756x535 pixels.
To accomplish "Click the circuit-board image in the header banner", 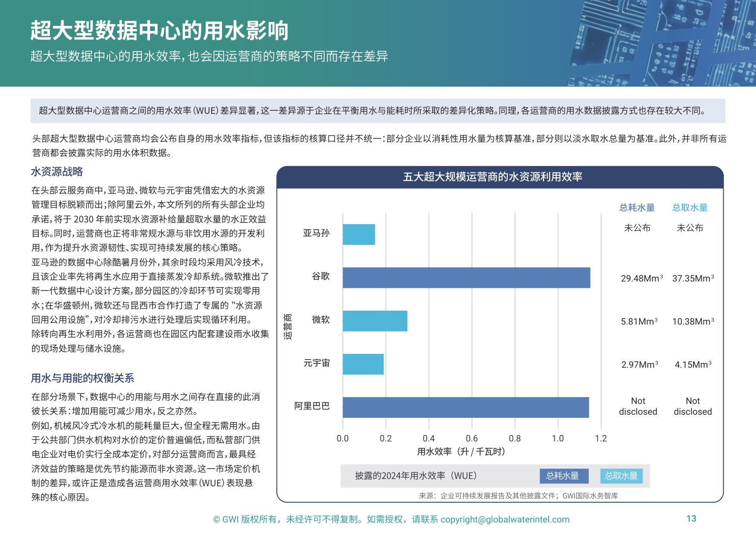I will [659, 41].
